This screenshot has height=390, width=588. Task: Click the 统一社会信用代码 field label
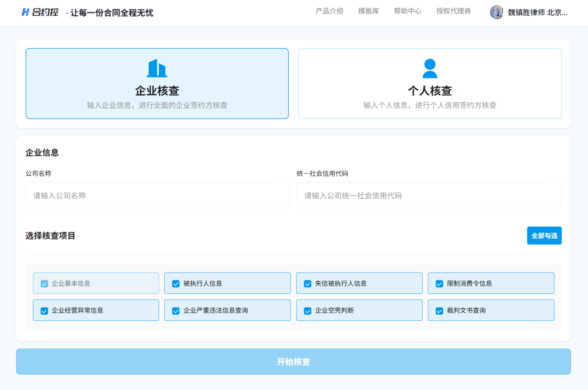coord(323,174)
